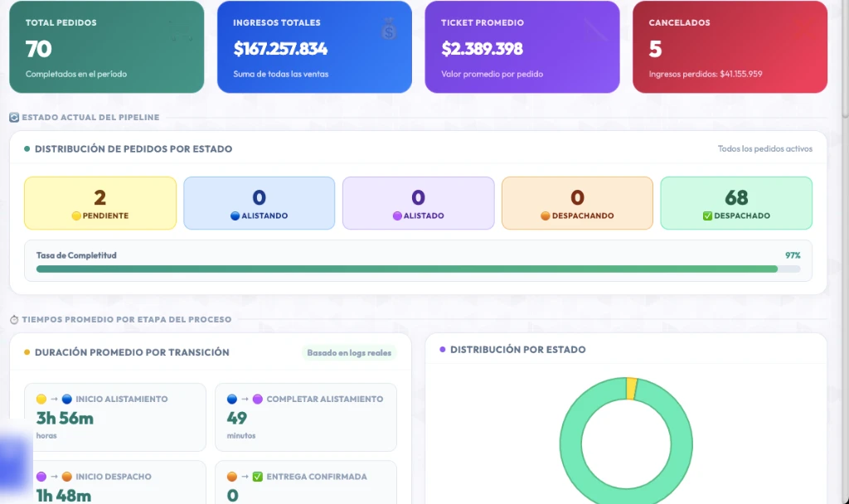Click the Todos los pedidos activos label
Screen dimensions: 849x504
coord(765,149)
